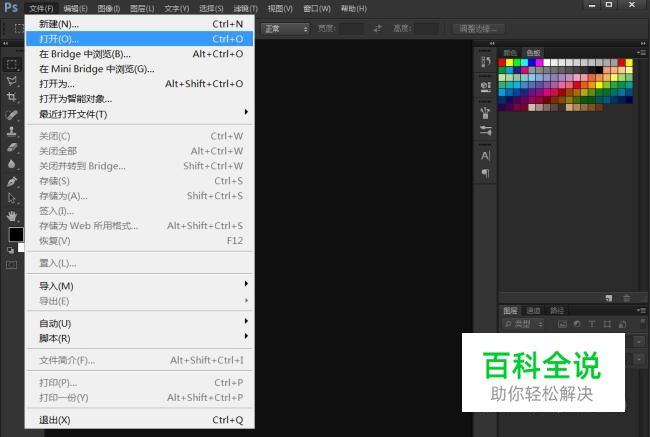Select the Rectangular Marquee tool
The image size is (650, 437).
click(x=12, y=65)
